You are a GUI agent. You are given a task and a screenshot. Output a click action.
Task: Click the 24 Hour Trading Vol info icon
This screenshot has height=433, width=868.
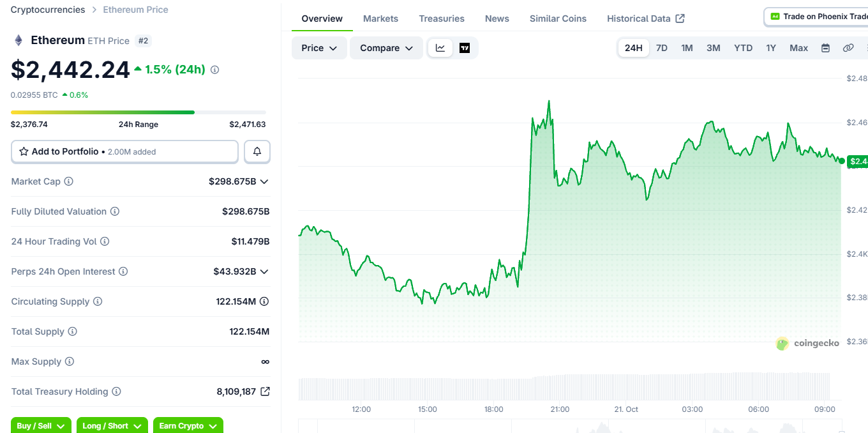point(105,241)
